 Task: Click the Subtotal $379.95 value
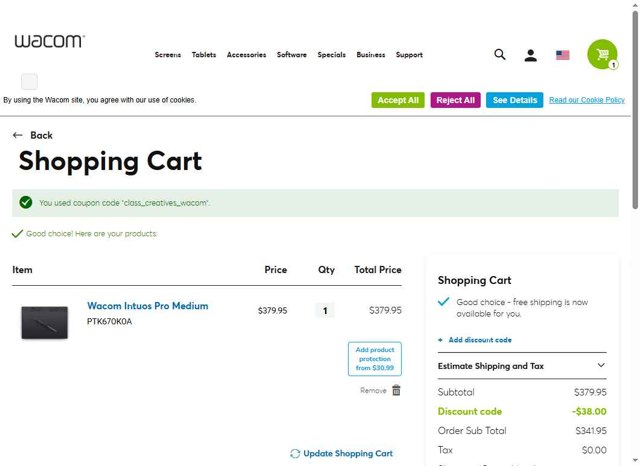(x=590, y=392)
